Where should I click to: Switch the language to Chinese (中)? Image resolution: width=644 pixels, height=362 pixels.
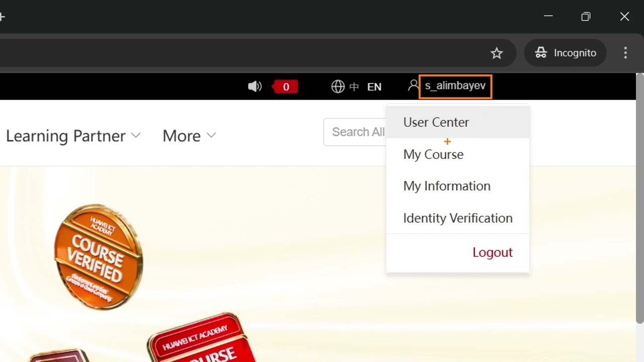[354, 87]
